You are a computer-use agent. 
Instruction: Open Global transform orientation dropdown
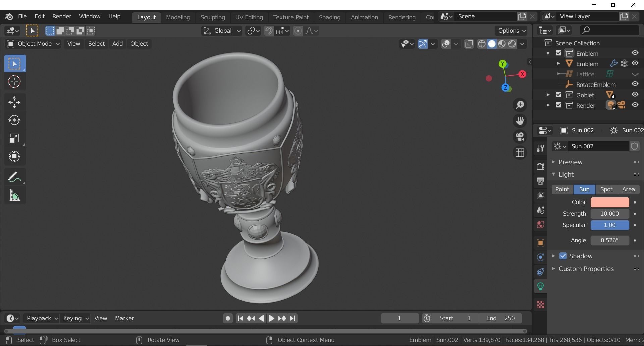click(222, 31)
